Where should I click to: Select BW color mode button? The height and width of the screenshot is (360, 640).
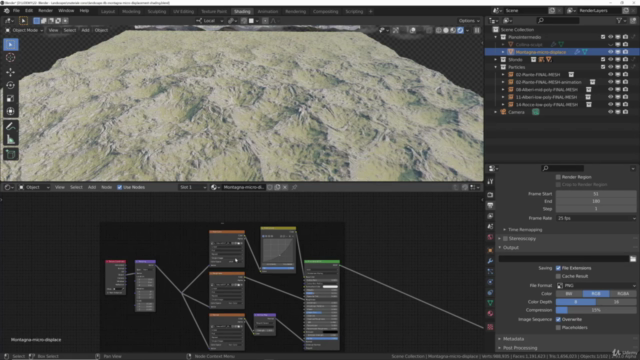coord(569,294)
